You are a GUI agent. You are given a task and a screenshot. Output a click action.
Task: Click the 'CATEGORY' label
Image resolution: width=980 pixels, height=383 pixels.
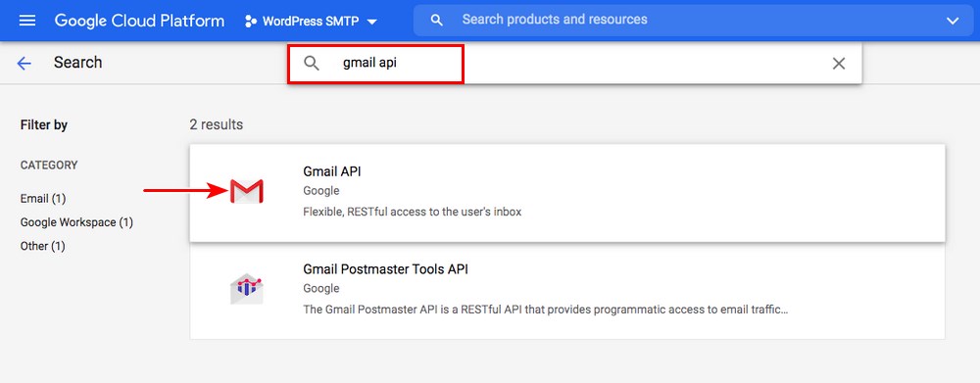tap(49, 165)
